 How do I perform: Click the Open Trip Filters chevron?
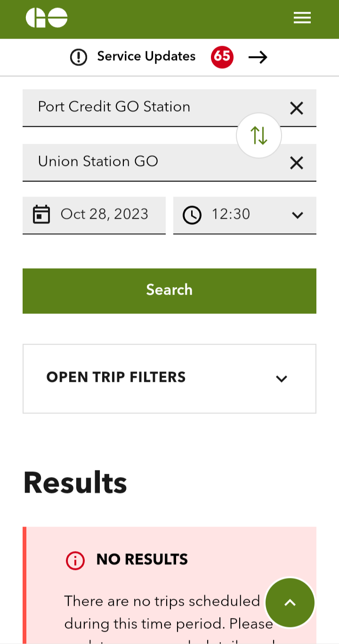click(x=282, y=379)
